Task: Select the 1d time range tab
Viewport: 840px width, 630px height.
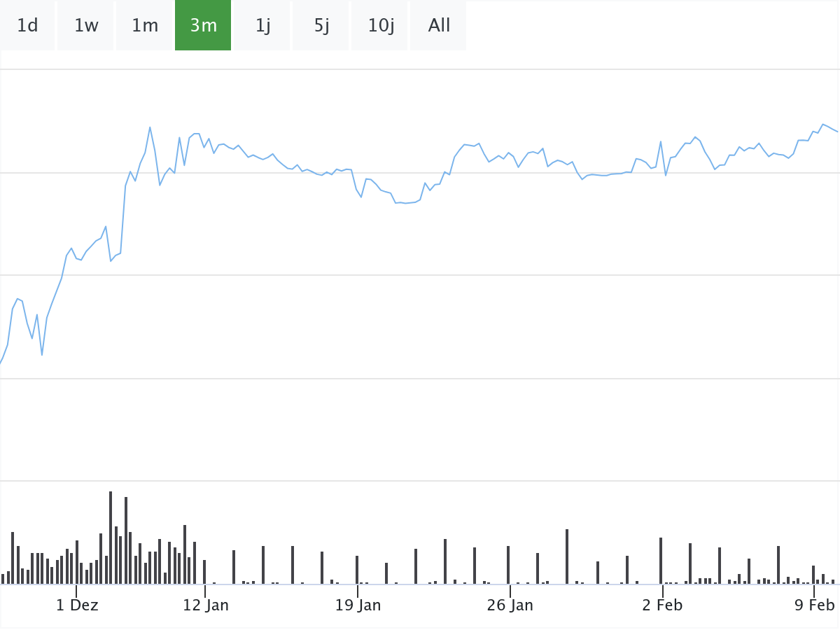Action: point(27,26)
